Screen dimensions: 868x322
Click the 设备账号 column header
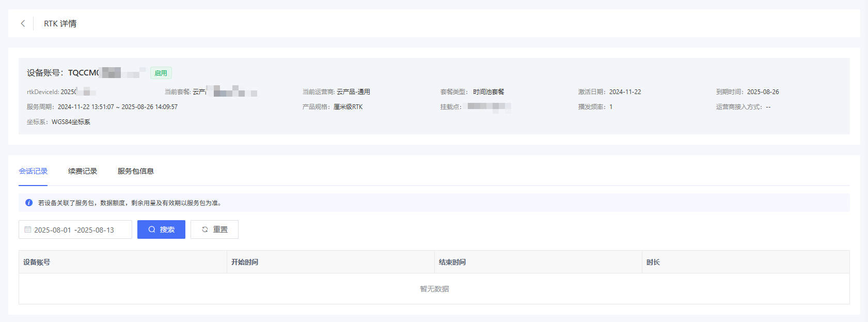click(x=37, y=262)
